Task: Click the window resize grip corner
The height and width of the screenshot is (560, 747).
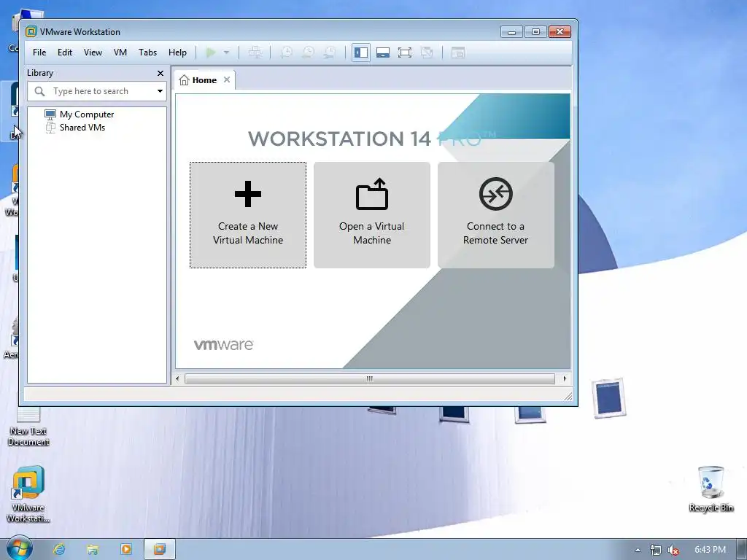Action: point(568,396)
